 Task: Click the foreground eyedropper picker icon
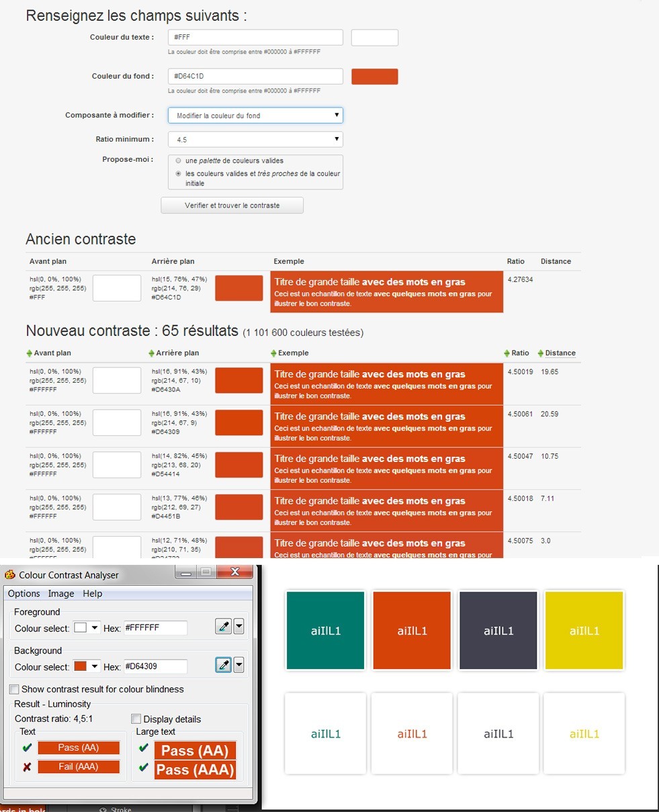click(224, 627)
